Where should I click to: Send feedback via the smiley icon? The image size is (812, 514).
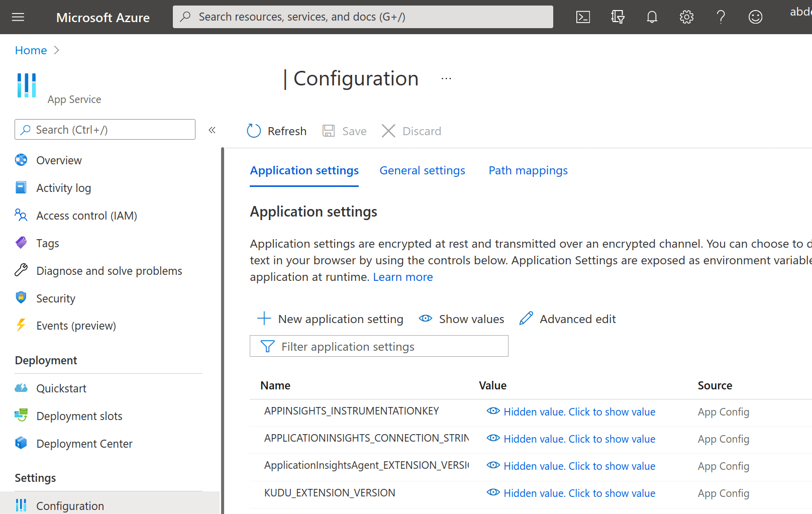coord(755,17)
